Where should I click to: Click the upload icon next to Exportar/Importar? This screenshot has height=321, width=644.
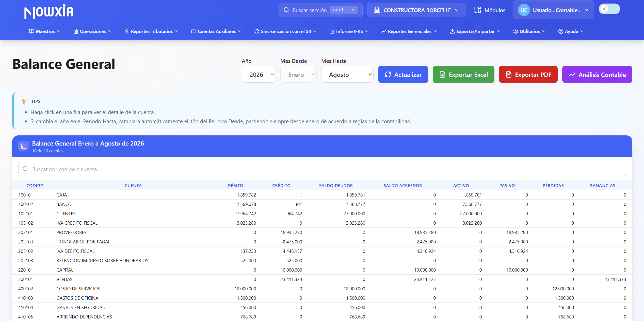click(452, 31)
